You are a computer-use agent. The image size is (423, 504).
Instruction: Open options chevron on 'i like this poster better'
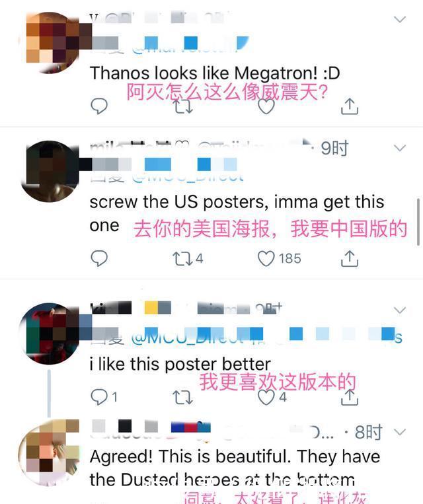coord(400,310)
